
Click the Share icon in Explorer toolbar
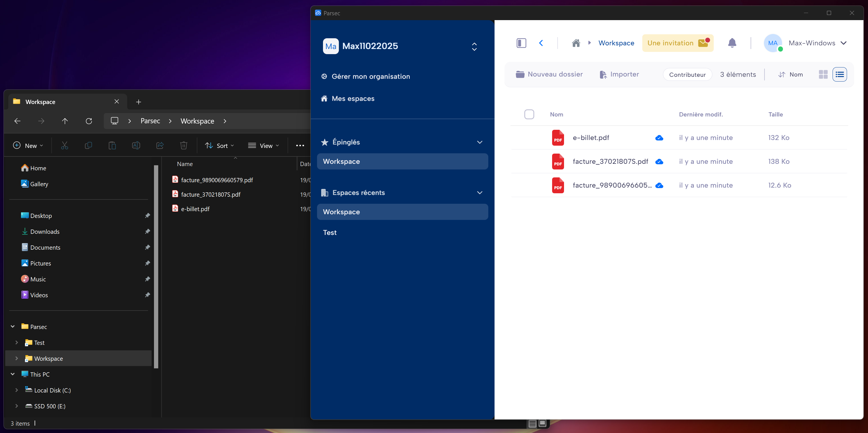coord(160,145)
